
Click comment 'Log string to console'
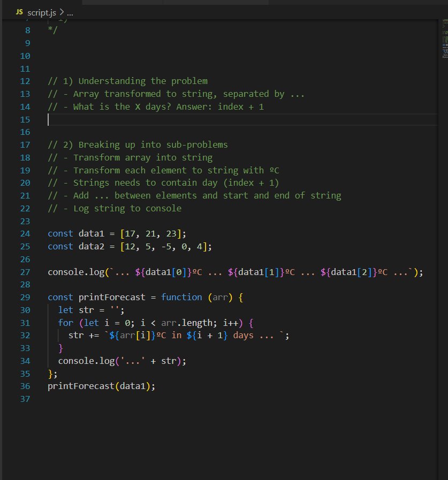click(127, 209)
